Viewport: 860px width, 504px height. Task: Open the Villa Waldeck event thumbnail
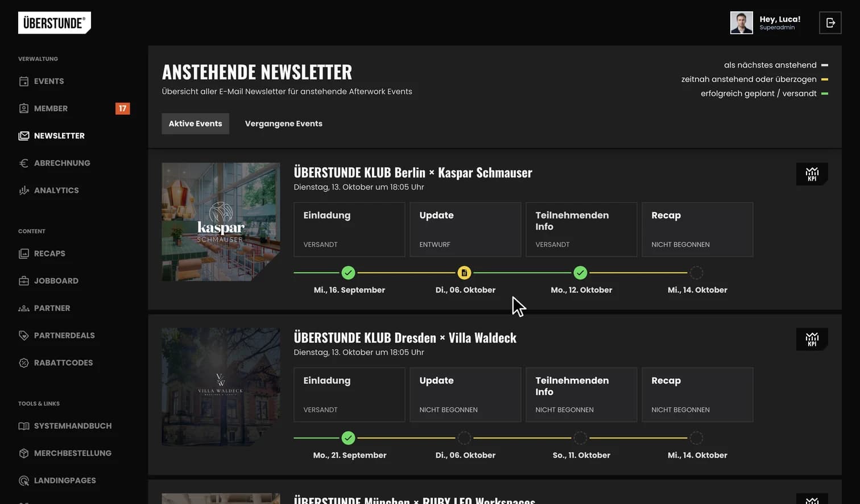click(x=221, y=387)
